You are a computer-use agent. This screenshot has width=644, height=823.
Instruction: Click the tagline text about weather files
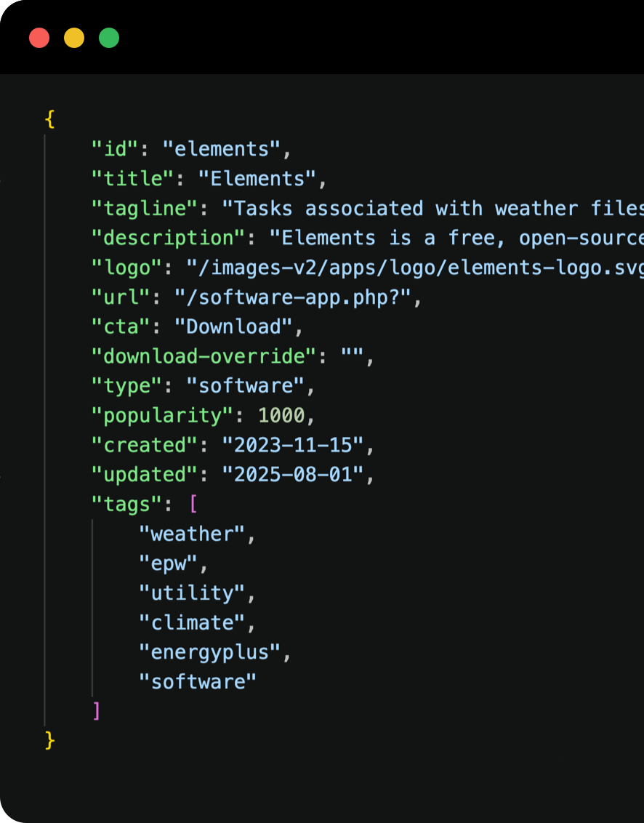433,209
